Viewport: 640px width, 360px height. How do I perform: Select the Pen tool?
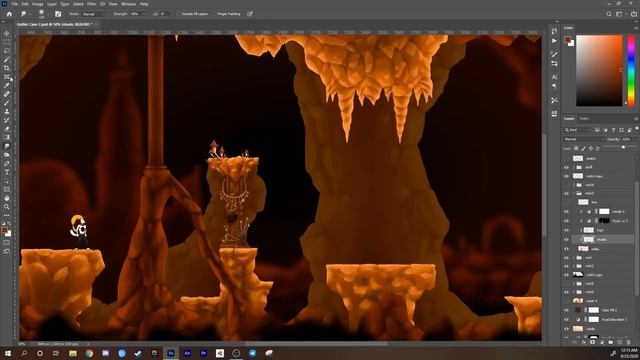pyautogui.click(x=7, y=163)
